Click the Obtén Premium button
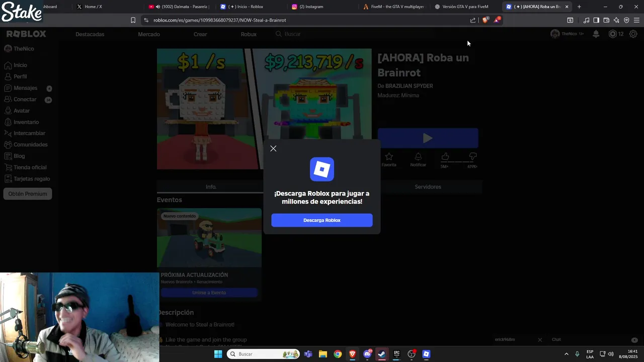 click(28, 194)
